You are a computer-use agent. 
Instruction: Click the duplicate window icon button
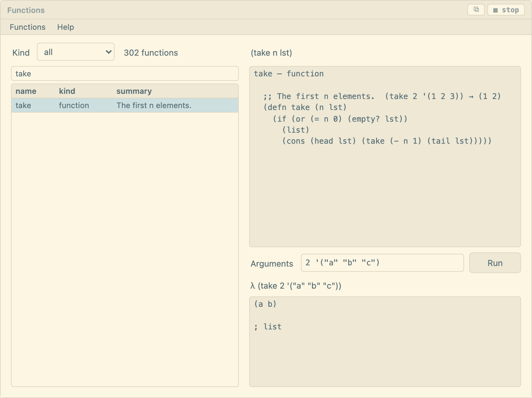[x=476, y=10]
